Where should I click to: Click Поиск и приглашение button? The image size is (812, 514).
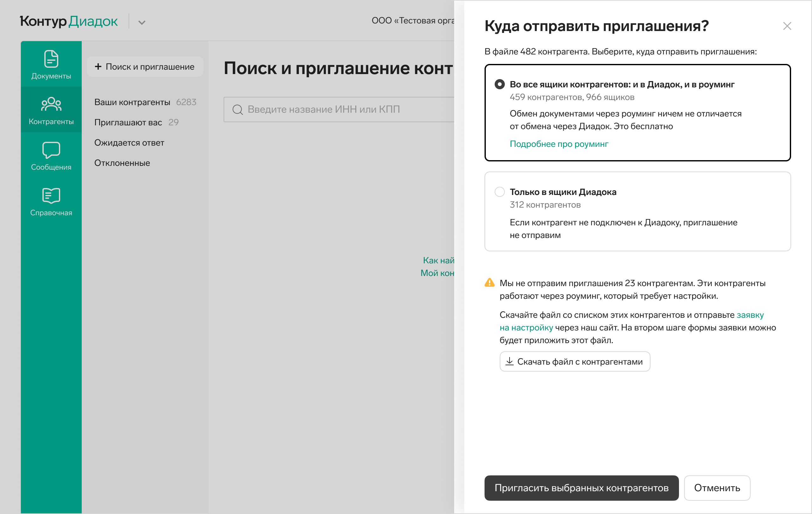[x=145, y=66]
